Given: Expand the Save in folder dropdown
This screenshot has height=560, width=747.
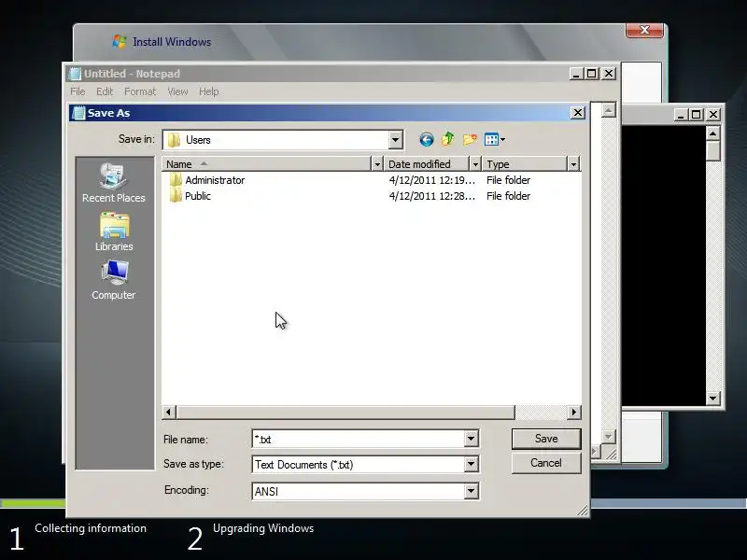Looking at the screenshot, I should click(x=395, y=140).
